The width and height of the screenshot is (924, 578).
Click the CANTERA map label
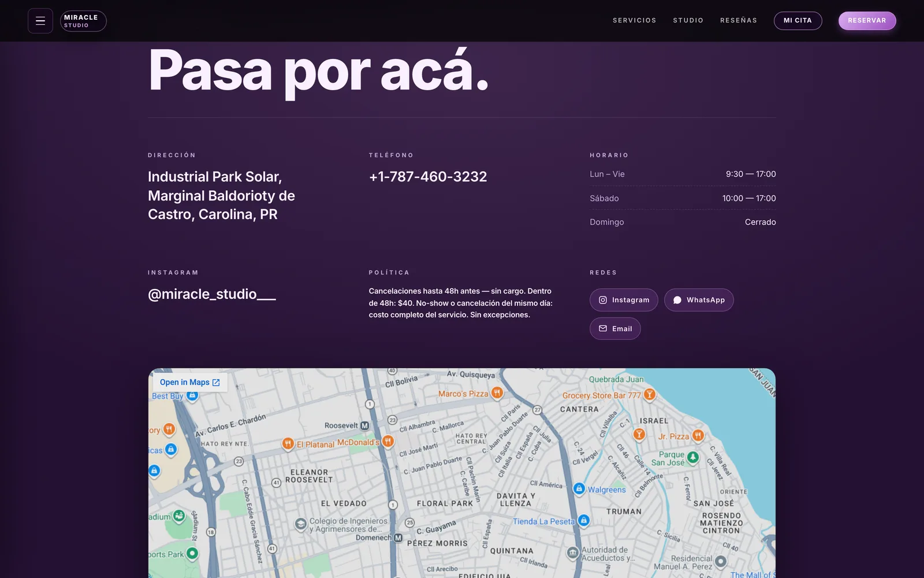coord(579,409)
